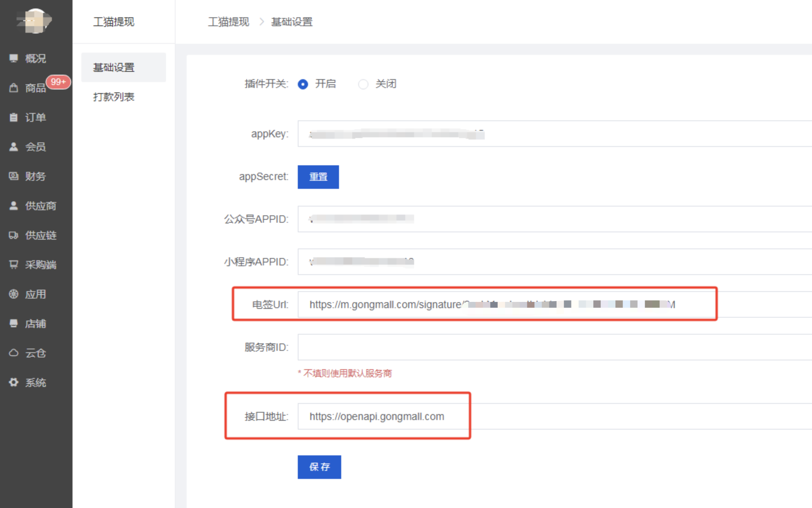812x508 pixels.
Task: Select the 开启 radio button
Action: click(x=303, y=84)
